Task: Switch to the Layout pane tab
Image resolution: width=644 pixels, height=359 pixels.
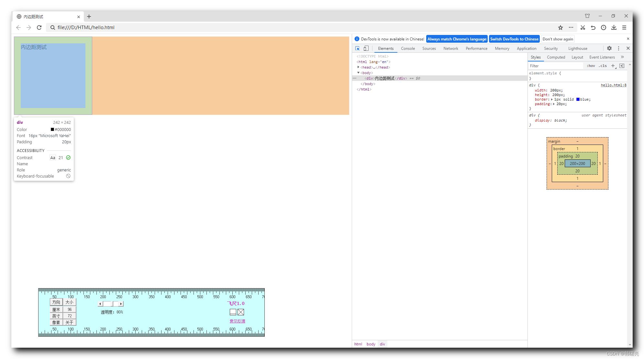Action: click(x=577, y=57)
